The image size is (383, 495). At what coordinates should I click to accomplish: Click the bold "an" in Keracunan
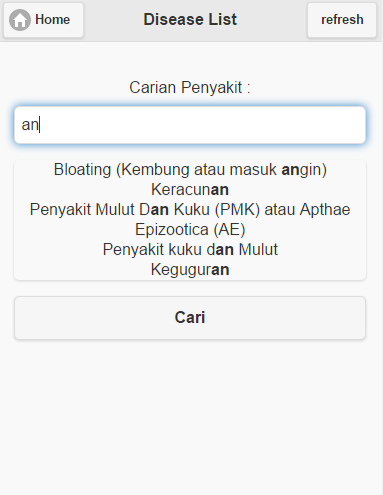click(220, 190)
